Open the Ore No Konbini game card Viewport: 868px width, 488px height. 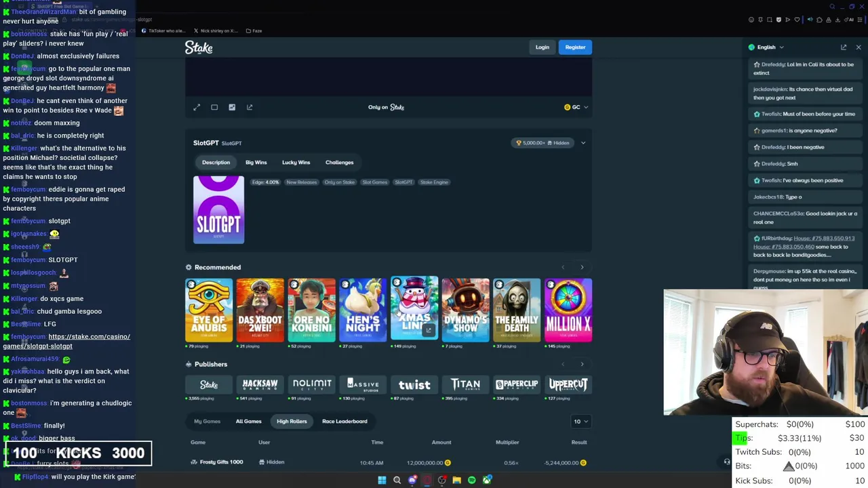point(311,310)
